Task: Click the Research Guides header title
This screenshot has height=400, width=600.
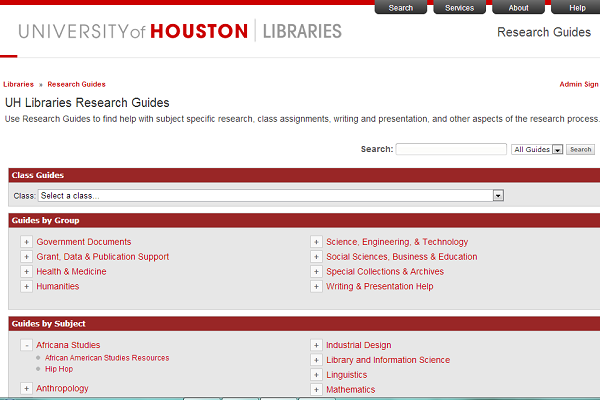Action: [x=544, y=32]
